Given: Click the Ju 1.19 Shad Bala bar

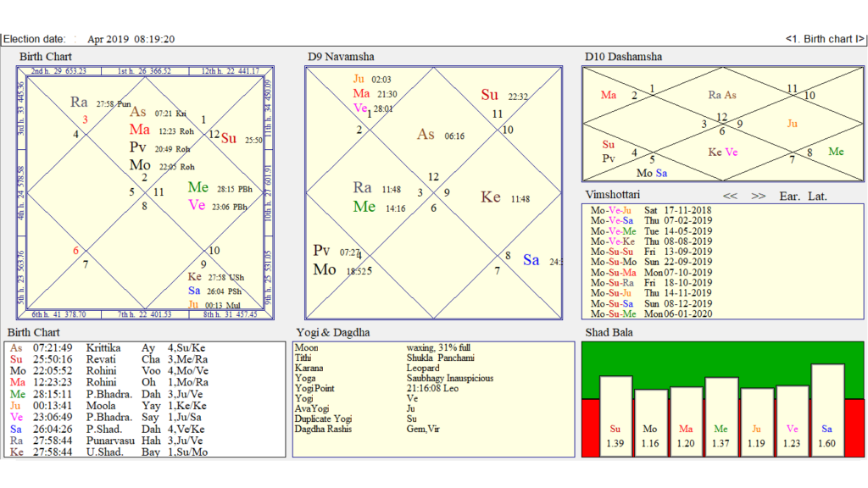Looking at the screenshot, I should (x=757, y=422).
